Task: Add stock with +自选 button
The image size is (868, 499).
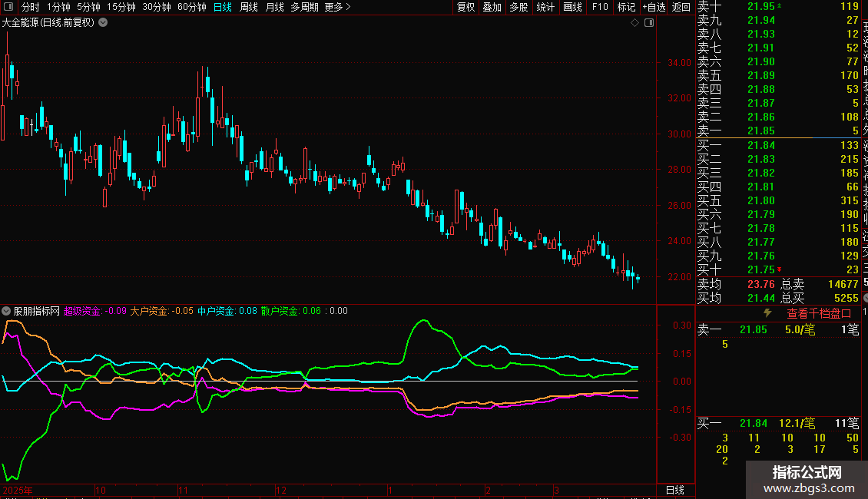Action: (654, 7)
